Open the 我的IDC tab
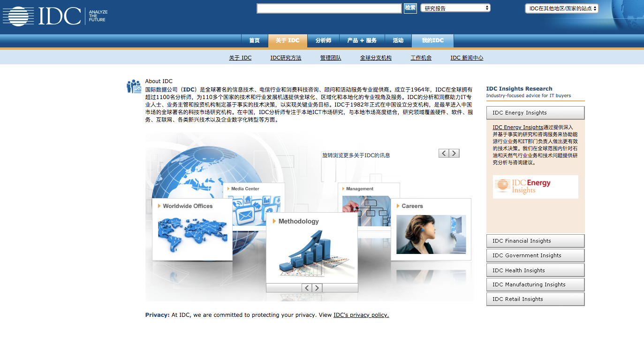 point(432,41)
